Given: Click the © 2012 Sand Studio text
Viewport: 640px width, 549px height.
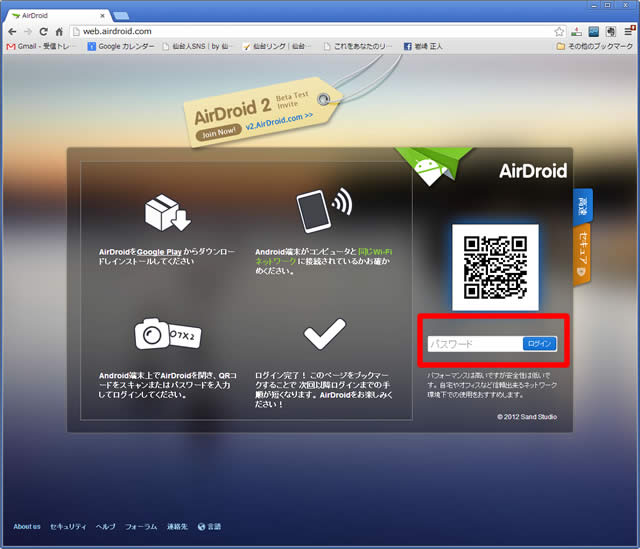Looking at the screenshot, I should click(x=527, y=417).
